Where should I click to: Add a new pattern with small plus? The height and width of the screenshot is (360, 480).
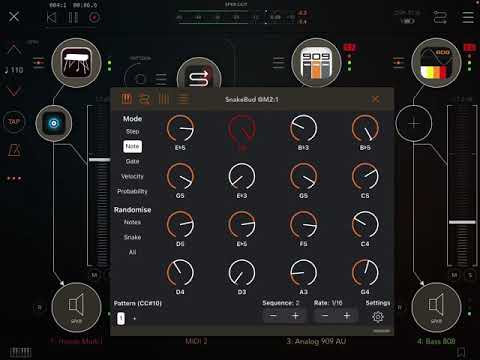click(135, 318)
